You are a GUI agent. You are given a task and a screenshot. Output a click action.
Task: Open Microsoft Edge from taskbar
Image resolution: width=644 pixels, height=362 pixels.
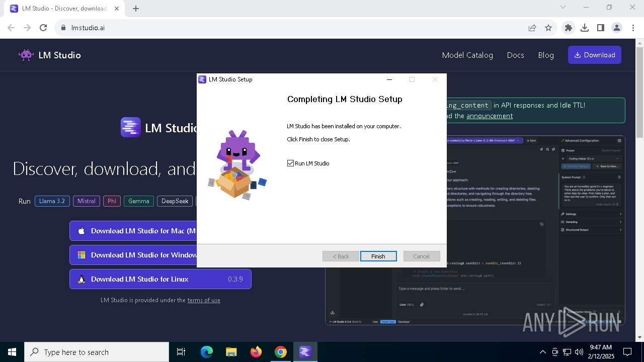(x=207, y=352)
